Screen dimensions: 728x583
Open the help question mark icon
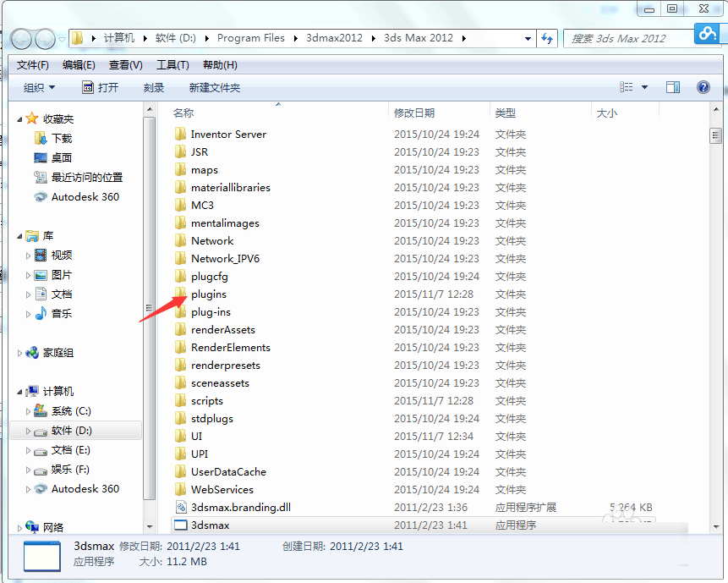pyautogui.click(x=703, y=87)
